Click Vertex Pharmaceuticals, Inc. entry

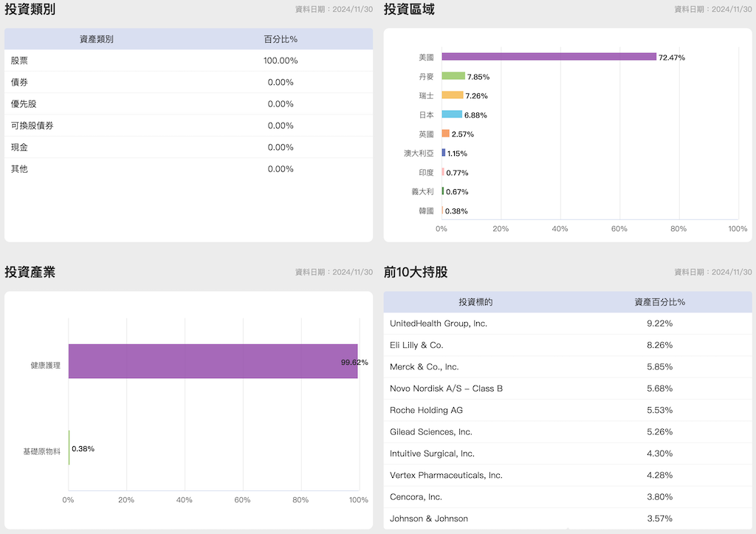(446, 475)
